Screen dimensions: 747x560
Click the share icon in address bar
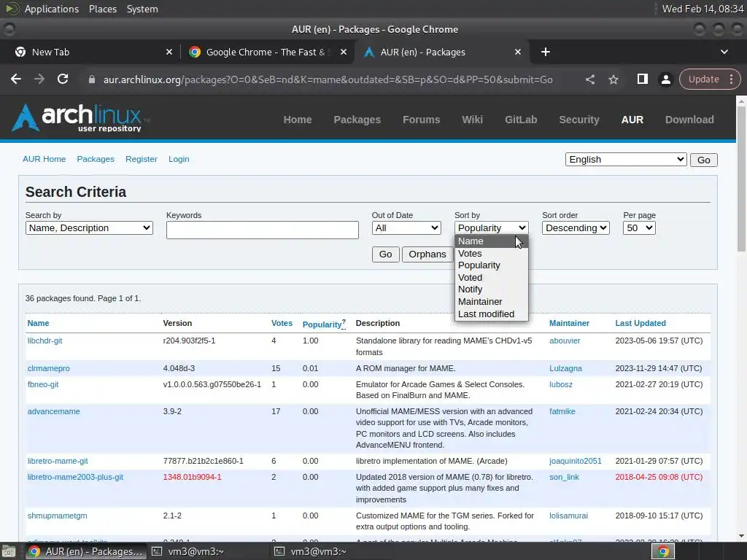[x=589, y=79]
